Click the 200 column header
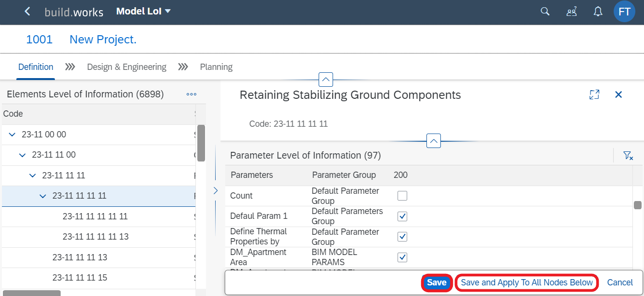644x296 pixels. point(400,175)
